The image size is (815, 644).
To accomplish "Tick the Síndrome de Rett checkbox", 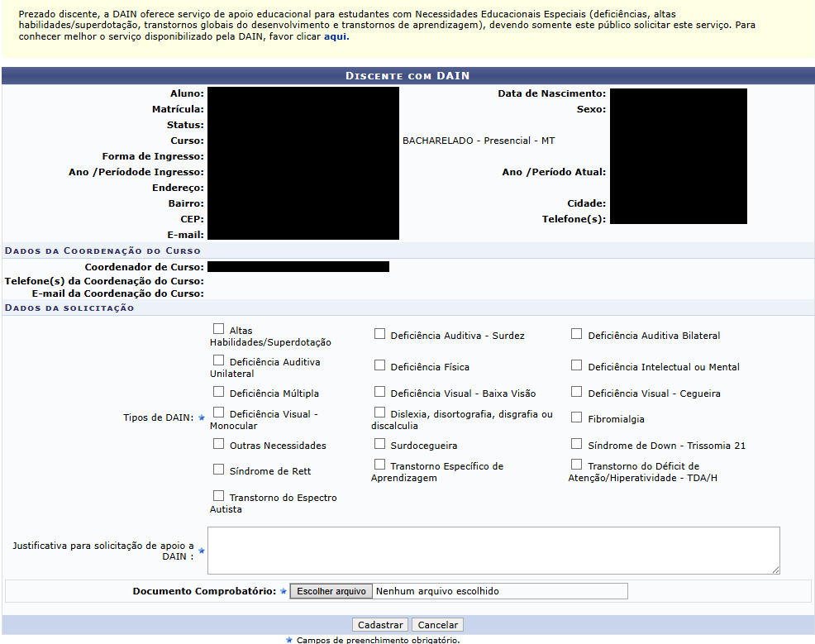I will pyautogui.click(x=218, y=470).
